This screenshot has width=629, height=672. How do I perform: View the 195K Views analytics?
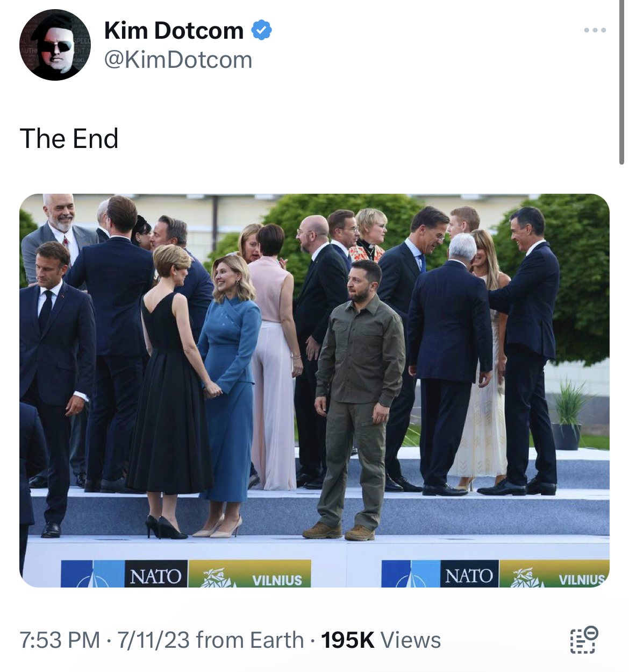click(381, 640)
